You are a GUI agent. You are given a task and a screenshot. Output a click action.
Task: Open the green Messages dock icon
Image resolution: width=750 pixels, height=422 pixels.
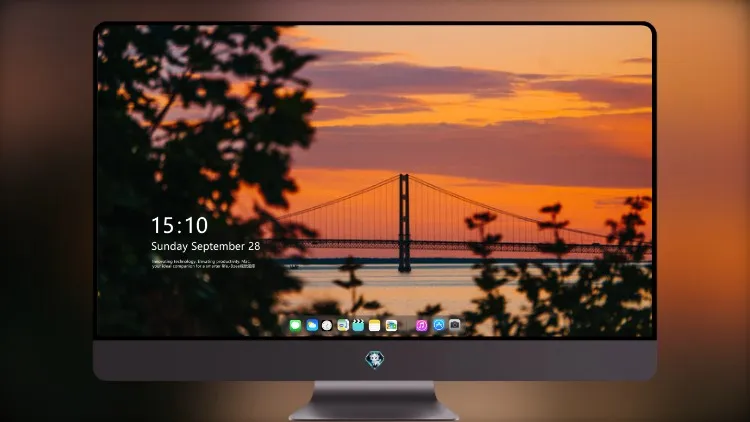(x=296, y=326)
